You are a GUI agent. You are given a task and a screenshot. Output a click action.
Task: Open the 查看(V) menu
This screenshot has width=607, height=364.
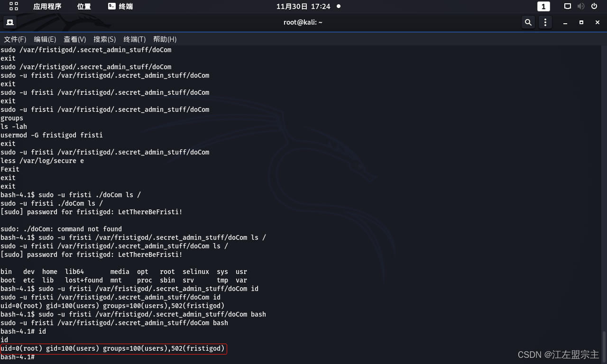pyautogui.click(x=75, y=39)
